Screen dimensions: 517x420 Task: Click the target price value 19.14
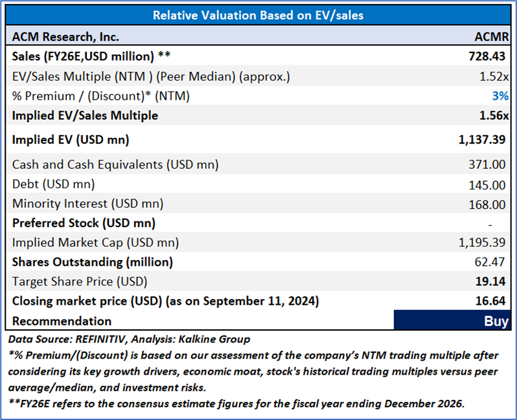click(x=490, y=282)
